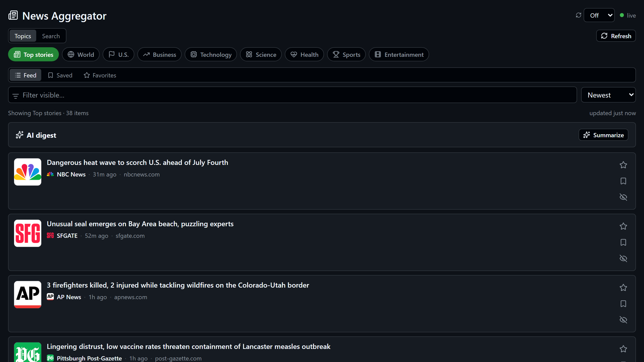The width and height of the screenshot is (644, 362).
Task: Hide the firefighters wildfire story
Action: click(x=623, y=320)
